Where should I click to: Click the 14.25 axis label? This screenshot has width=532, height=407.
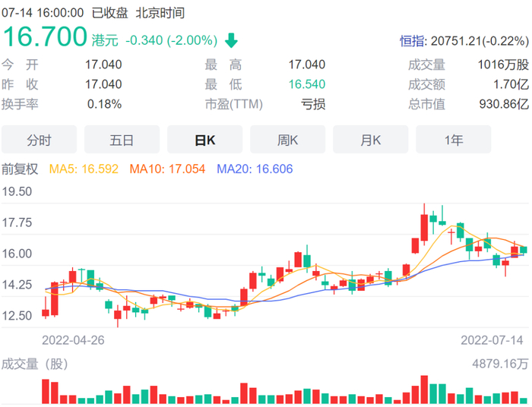pos(17,285)
